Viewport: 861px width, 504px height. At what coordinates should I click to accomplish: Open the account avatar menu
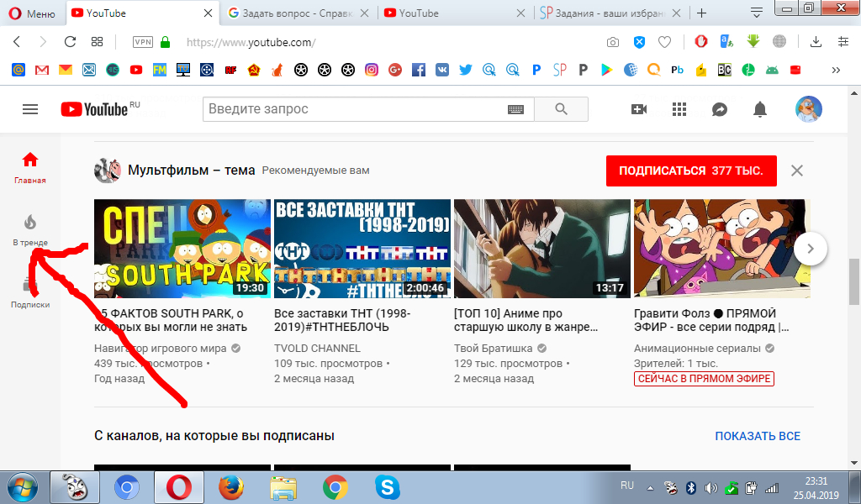click(808, 108)
